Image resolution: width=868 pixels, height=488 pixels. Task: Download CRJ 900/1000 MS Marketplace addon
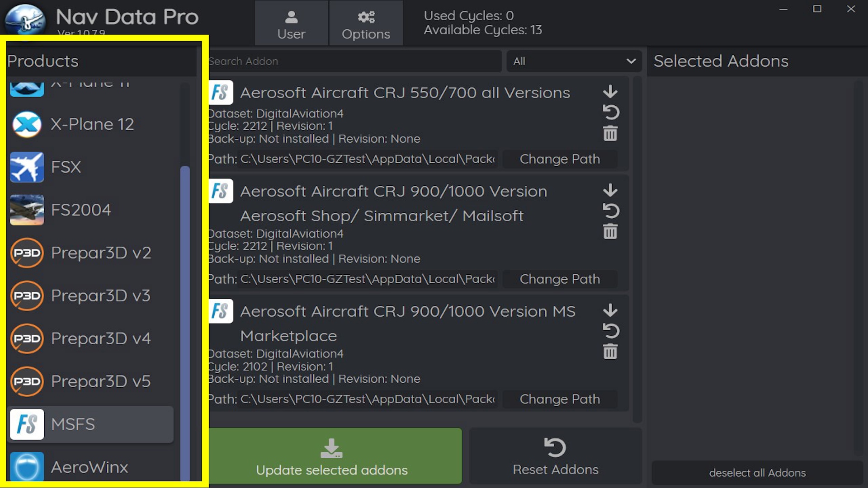(x=610, y=310)
